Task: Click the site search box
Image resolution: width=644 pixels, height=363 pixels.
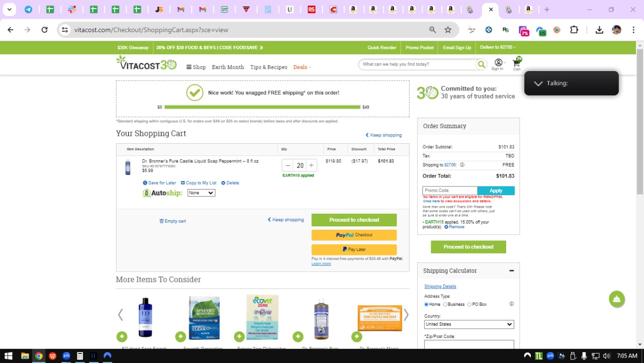Action: point(418,64)
